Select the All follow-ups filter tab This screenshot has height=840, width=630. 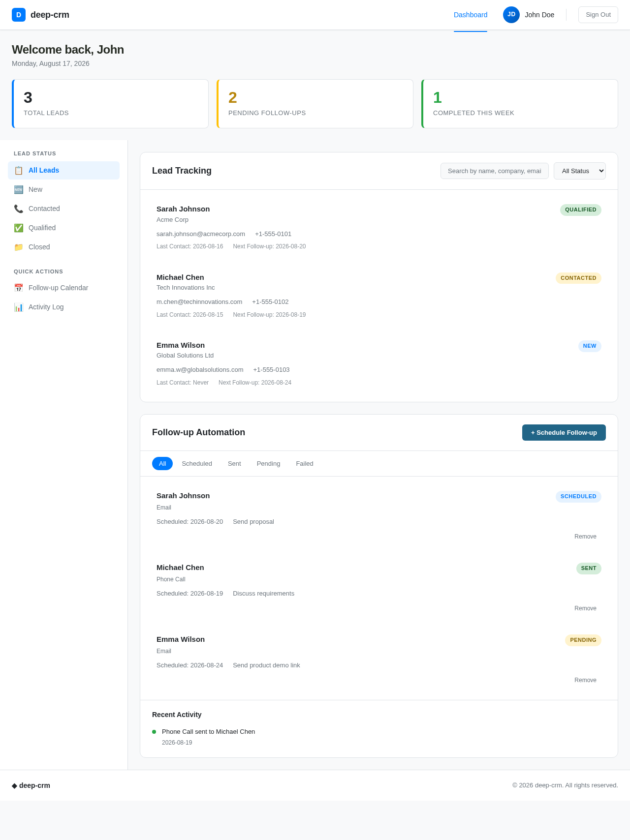pos(162,463)
